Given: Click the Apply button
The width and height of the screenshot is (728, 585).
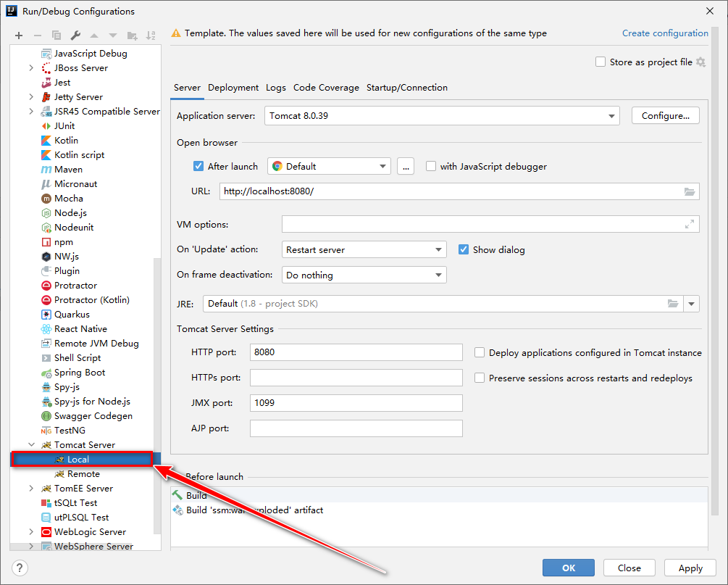Looking at the screenshot, I should (x=690, y=568).
